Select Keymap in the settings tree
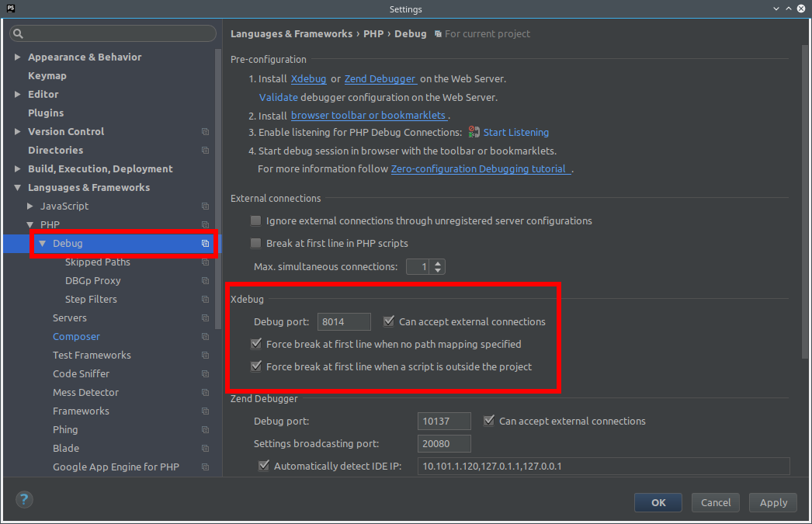Screen dimensions: 812x524 [47, 75]
